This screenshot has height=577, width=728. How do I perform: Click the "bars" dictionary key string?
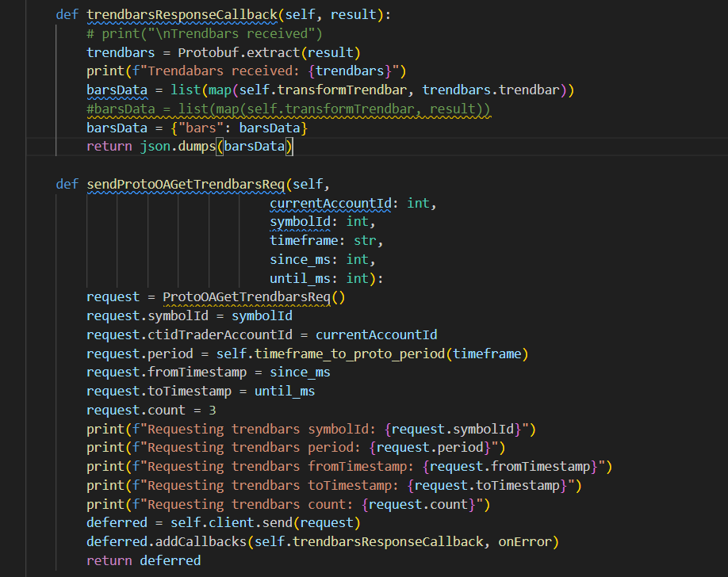click(201, 128)
